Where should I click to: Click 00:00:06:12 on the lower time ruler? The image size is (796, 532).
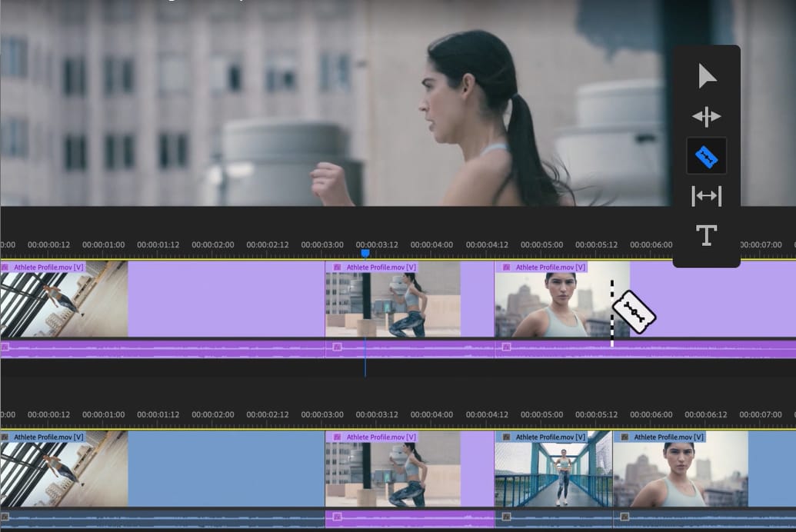pos(705,414)
